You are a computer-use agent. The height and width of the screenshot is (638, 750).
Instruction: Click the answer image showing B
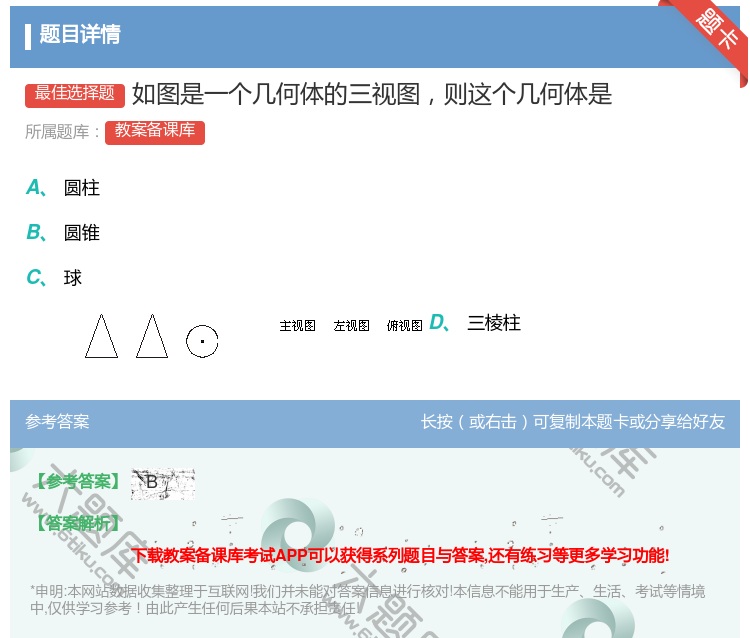(163, 484)
